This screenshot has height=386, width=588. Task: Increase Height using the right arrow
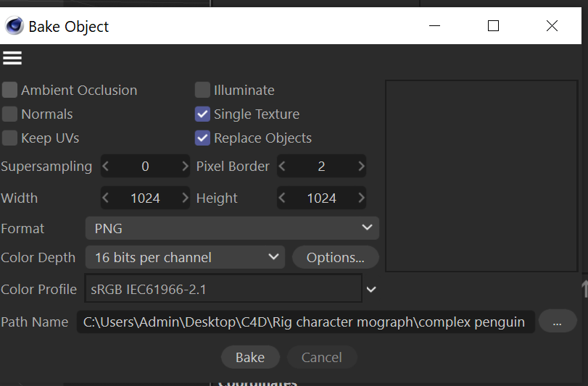tap(360, 198)
